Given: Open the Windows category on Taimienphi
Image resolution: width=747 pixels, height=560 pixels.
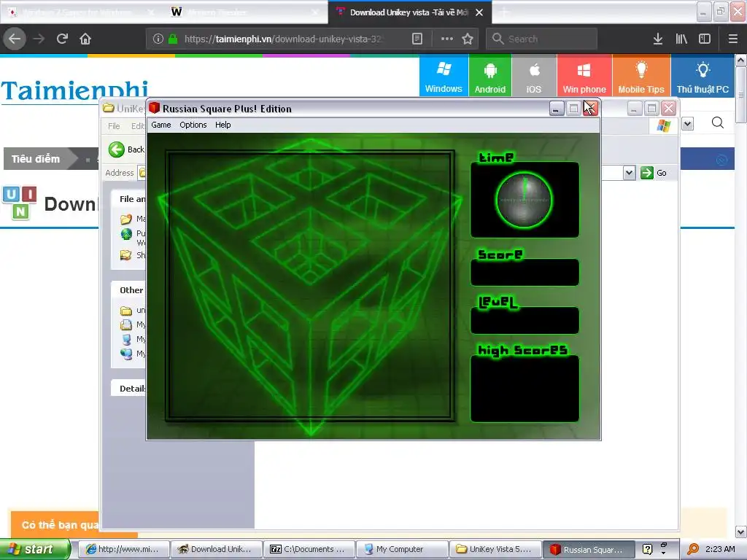Looking at the screenshot, I should pyautogui.click(x=444, y=76).
